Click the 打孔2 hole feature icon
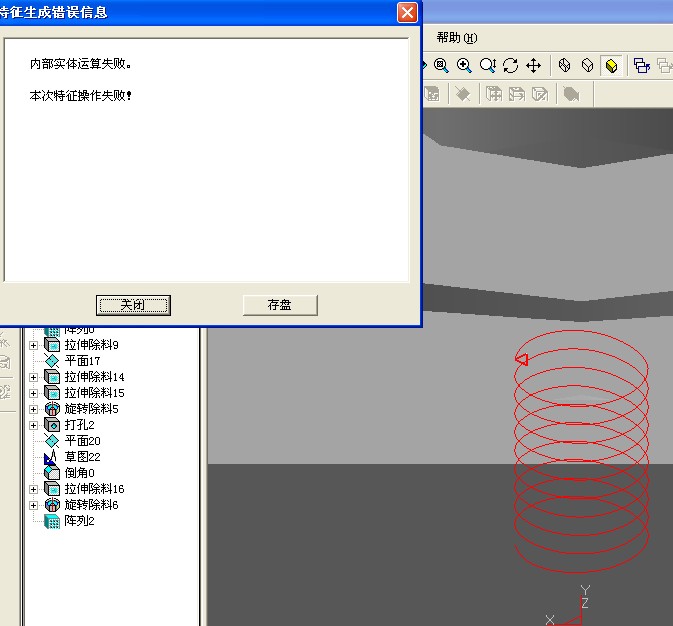 pos(52,425)
